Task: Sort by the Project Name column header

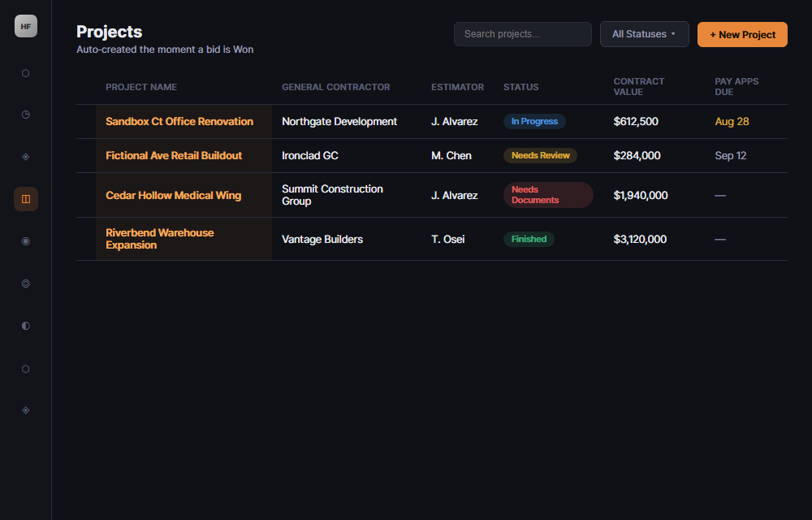Action: pos(140,87)
